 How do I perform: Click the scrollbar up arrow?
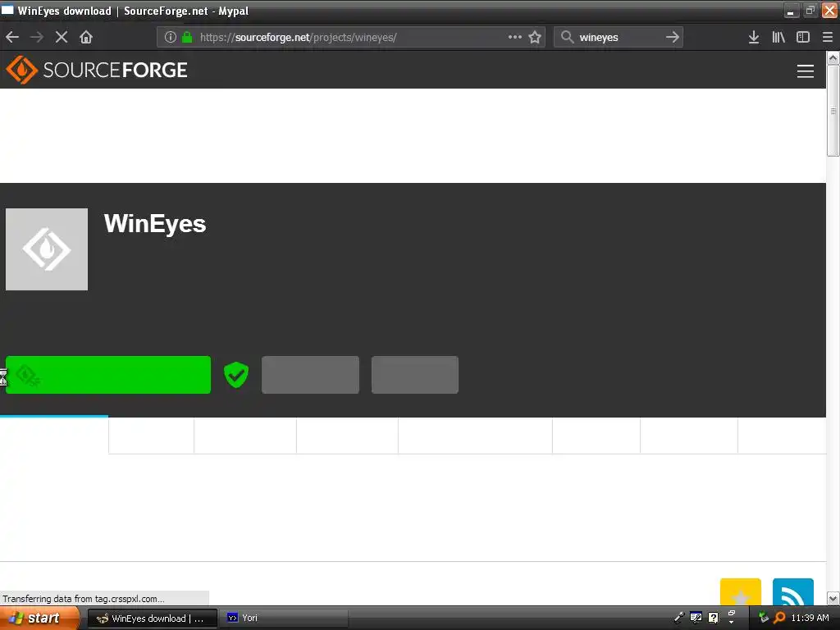833,58
